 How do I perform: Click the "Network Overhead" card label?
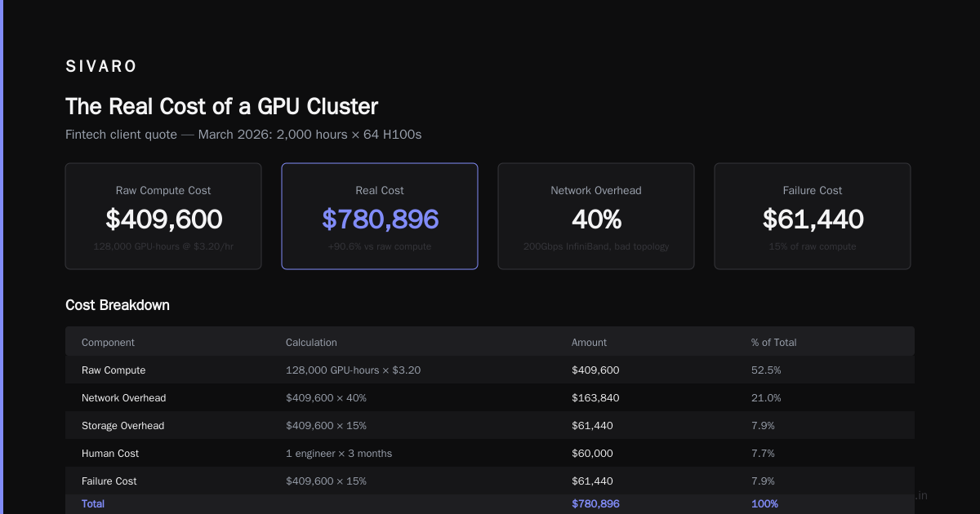pyautogui.click(x=596, y=190)
